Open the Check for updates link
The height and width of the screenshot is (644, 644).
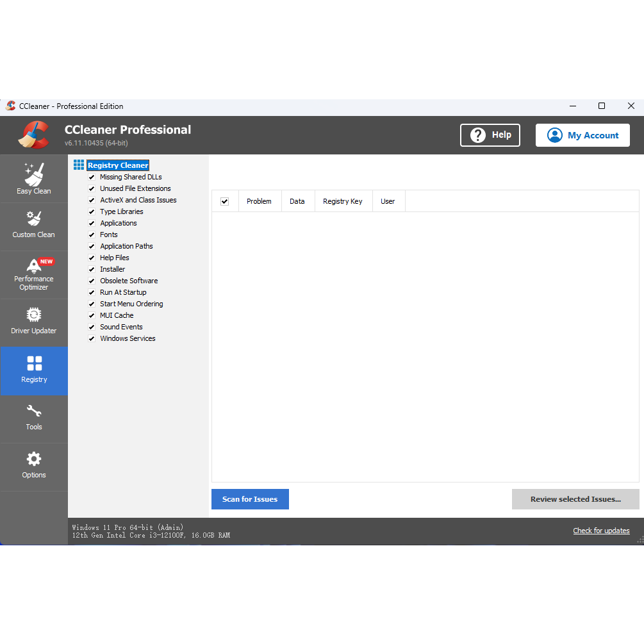pyautogui.click(x=601, y=531)
